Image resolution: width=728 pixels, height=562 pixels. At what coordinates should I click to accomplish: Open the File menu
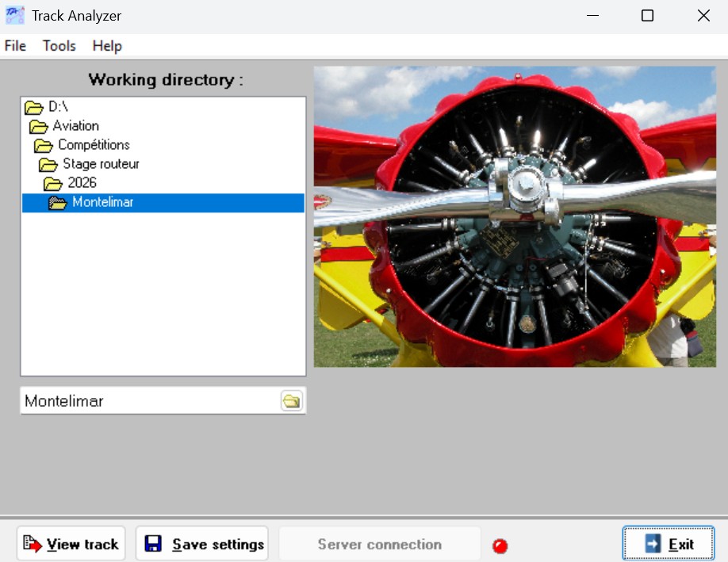15,46
